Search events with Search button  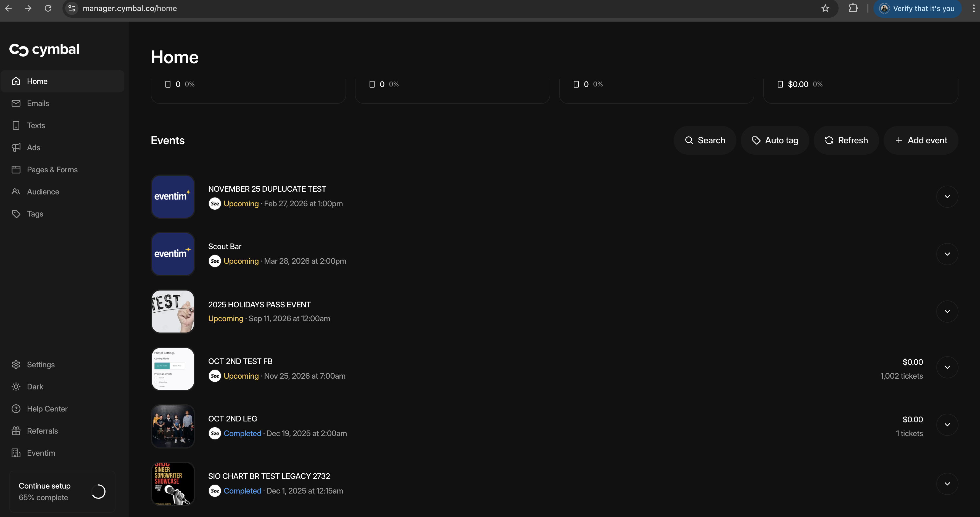coord(705,140)
